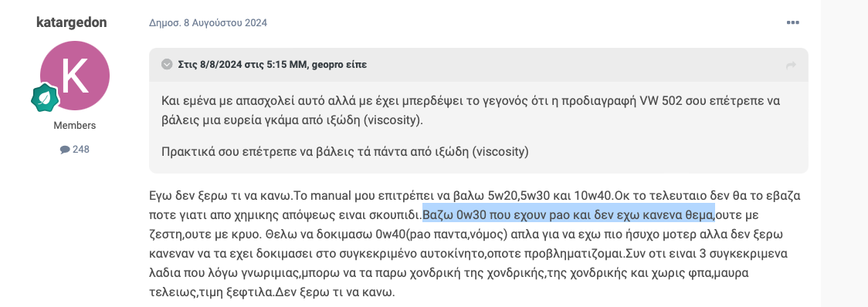Click the speech bubble post count icon

coord(65,150)
